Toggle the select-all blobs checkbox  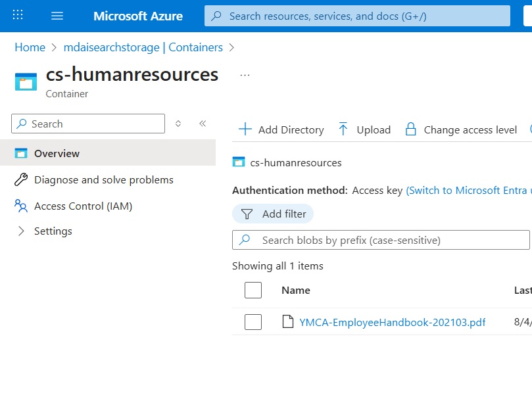[x=253, y=290]
